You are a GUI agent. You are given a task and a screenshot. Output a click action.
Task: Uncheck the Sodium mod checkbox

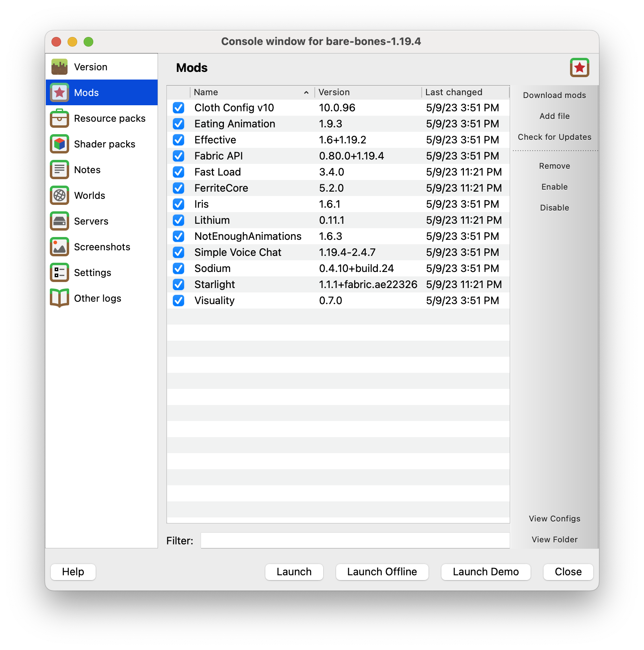click(x=178, y=268)
